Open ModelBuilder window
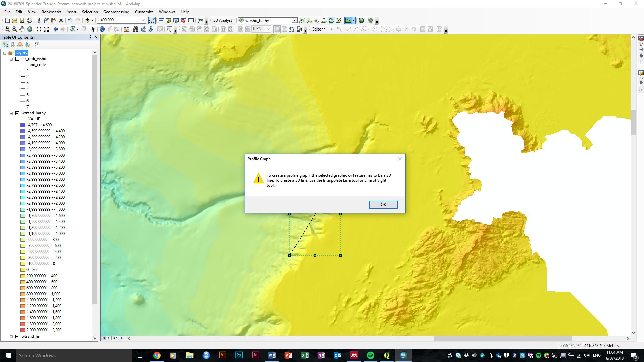The image size is (644, 362). point(200,20)
